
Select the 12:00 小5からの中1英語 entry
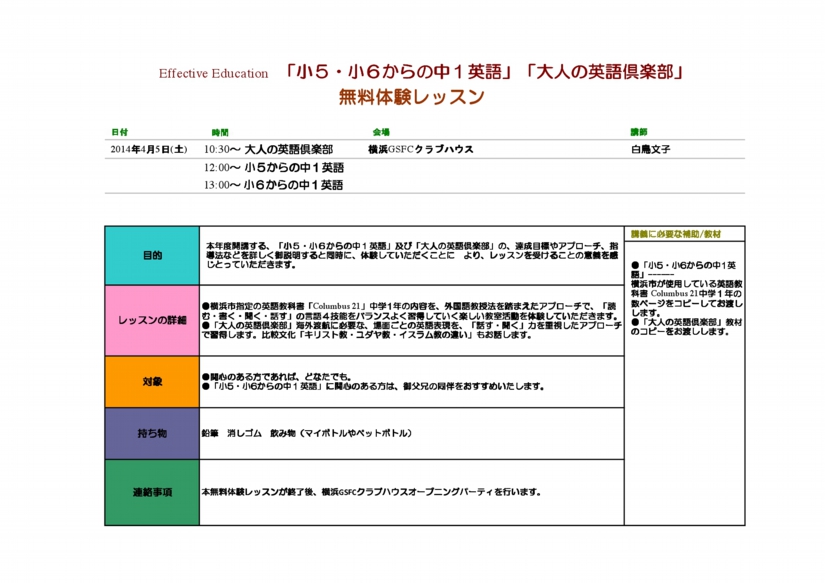[x=273, y=167]
